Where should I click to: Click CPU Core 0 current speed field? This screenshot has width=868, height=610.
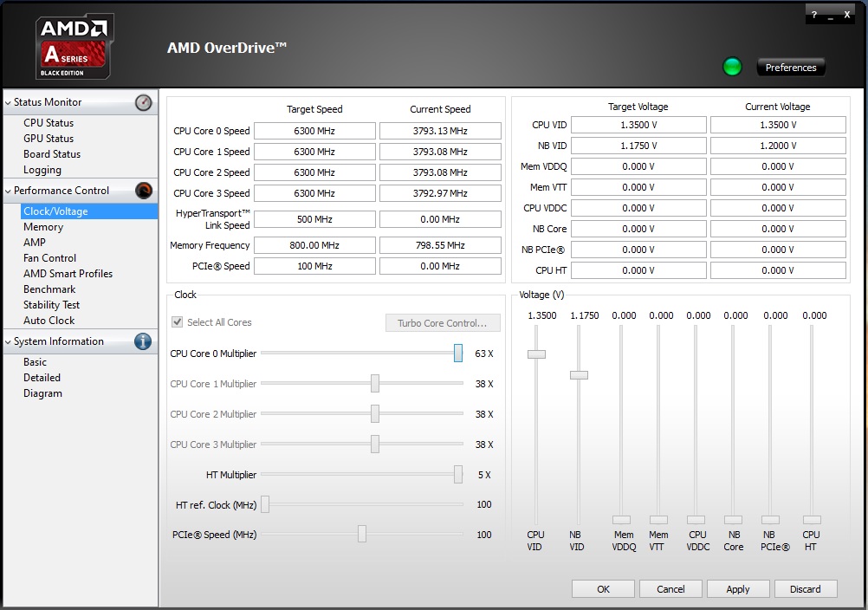click(x=440, y=131)
